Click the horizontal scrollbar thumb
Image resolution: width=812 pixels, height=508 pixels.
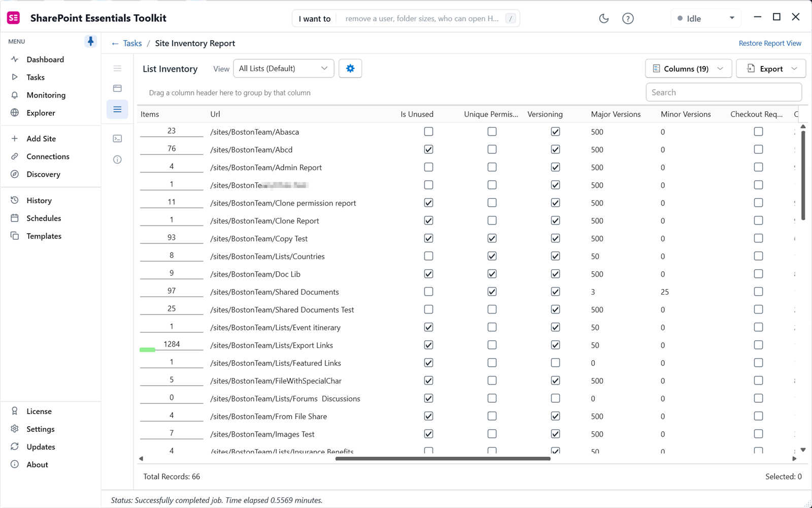click(x=443, y=459)
